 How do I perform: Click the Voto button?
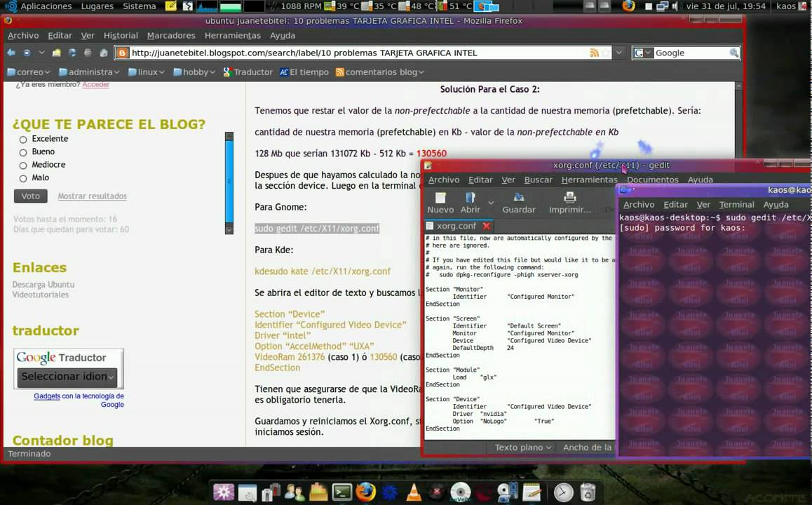tap(31, 196)
